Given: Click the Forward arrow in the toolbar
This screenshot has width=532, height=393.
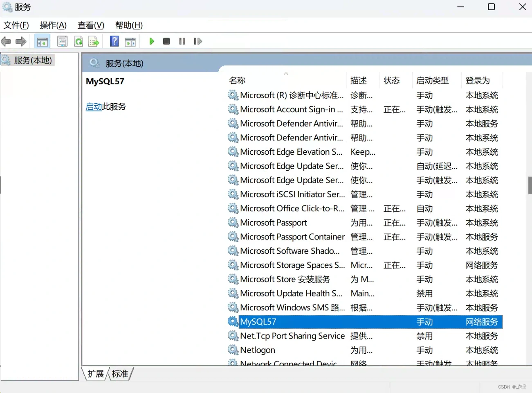Looking at the screenshot, I should (x=21, y=41).
